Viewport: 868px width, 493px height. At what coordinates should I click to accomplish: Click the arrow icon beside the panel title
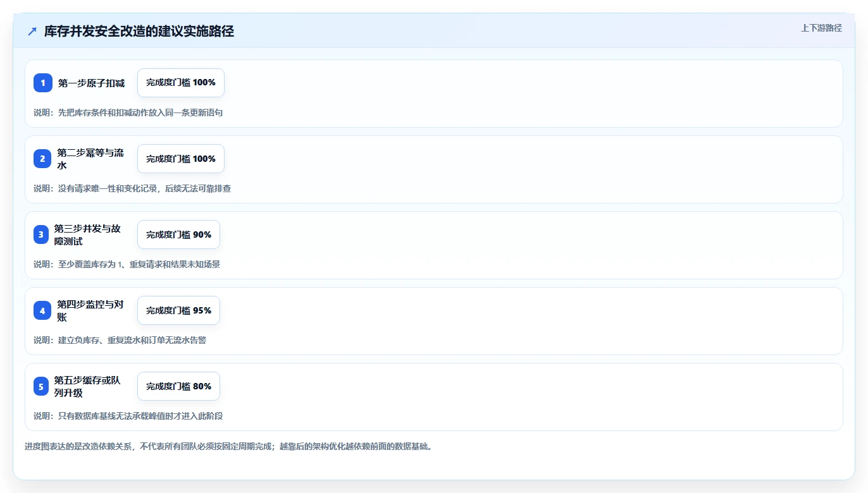(32, 31)
